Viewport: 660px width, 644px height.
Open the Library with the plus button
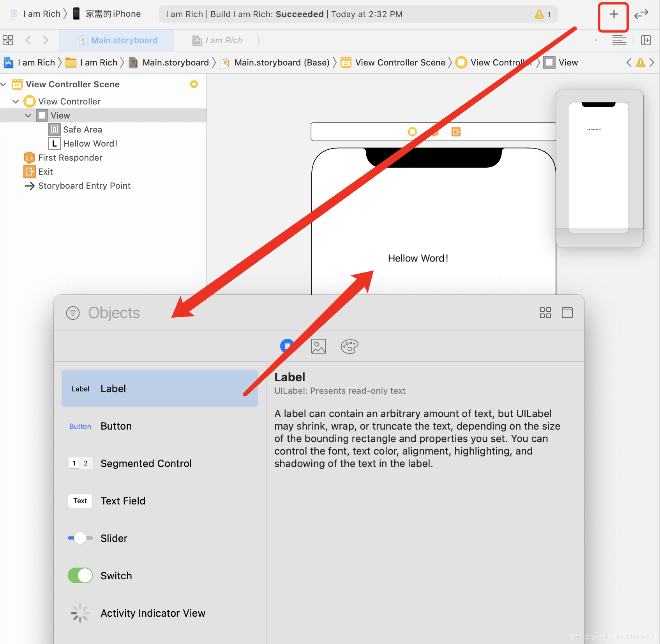[x=614, y=14]
